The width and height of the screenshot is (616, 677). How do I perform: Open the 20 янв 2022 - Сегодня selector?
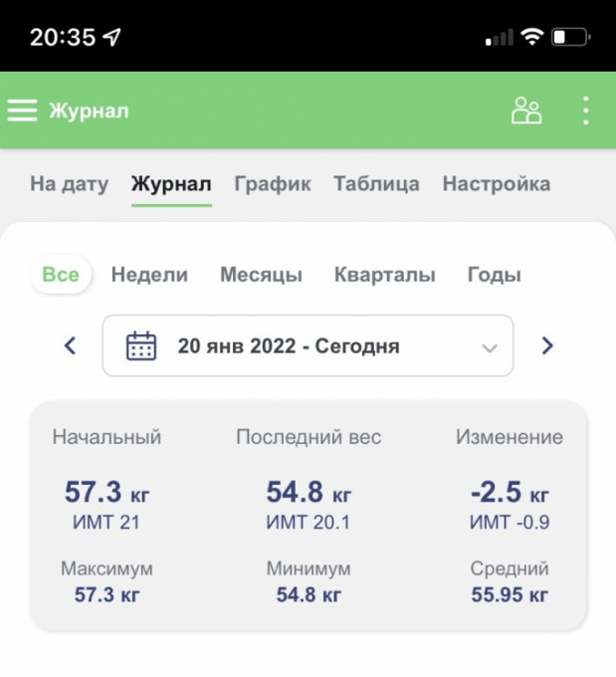click(289, 346)
